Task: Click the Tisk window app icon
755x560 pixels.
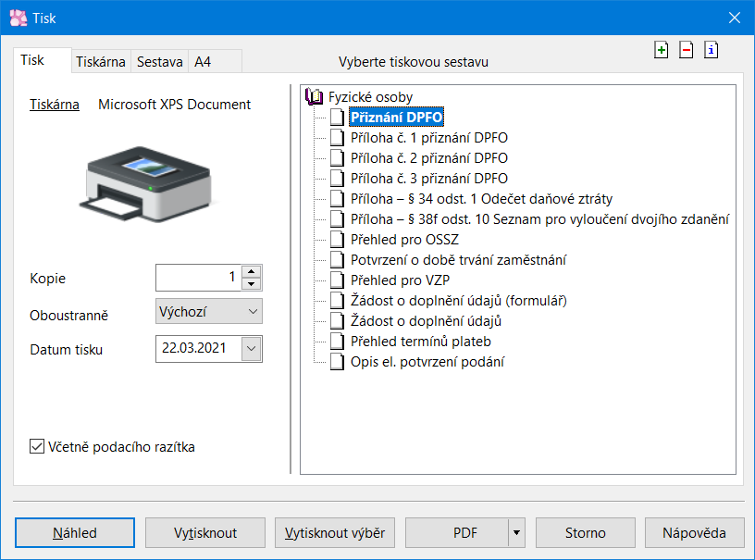Action: coord(19,18)
